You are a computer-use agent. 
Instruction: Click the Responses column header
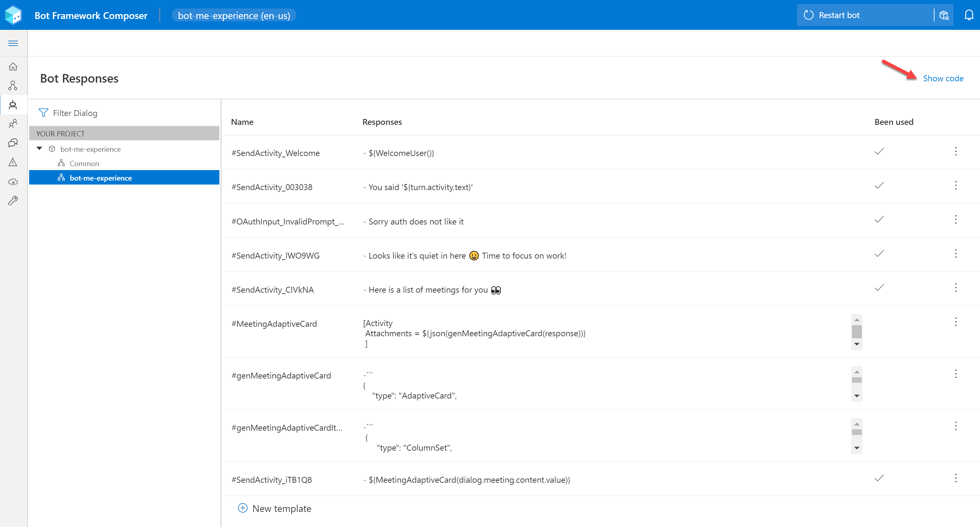click(382, 122)
